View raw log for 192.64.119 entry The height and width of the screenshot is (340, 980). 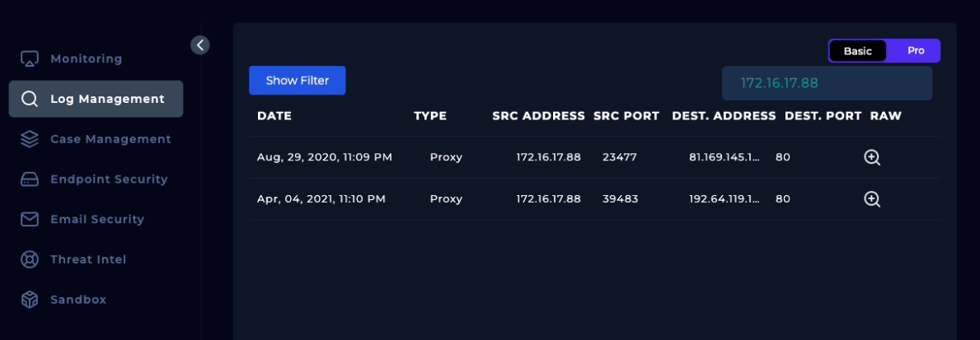coord(872,199)
